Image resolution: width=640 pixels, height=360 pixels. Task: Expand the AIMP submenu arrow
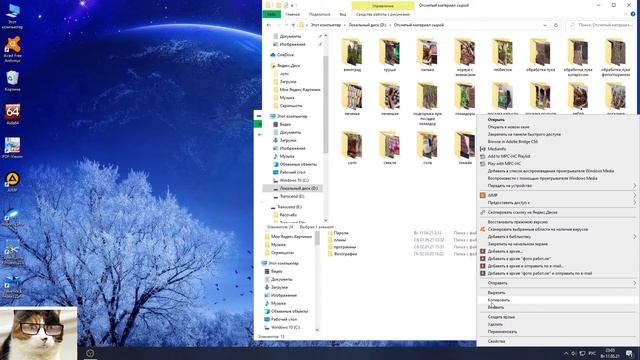(x=635, y=195)
